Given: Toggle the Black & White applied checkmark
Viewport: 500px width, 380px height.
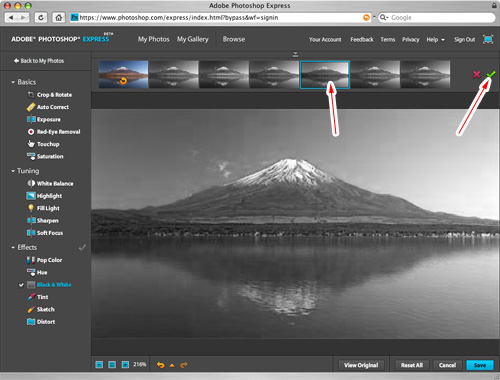Looking at the screenshot, I should (21, 285).
